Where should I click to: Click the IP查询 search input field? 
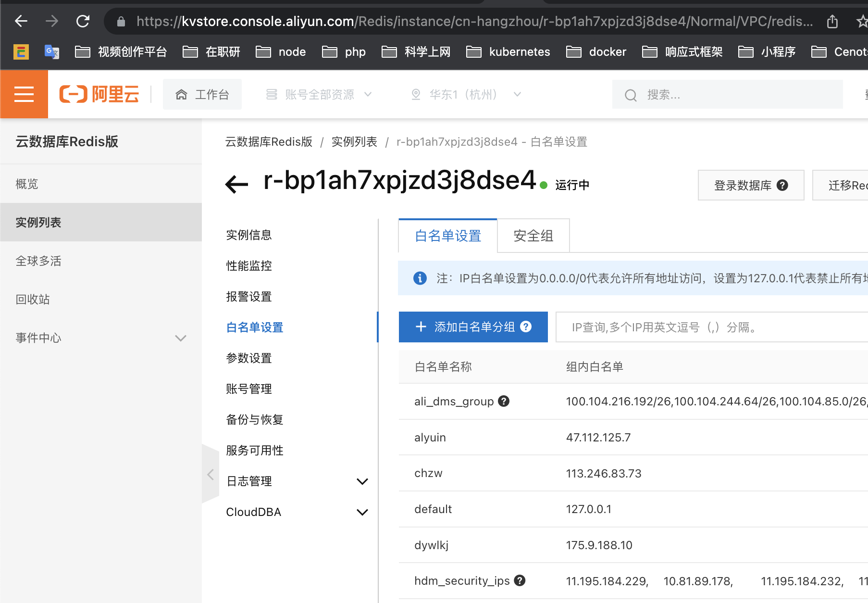pyautogui.click(x=711, y=327)
